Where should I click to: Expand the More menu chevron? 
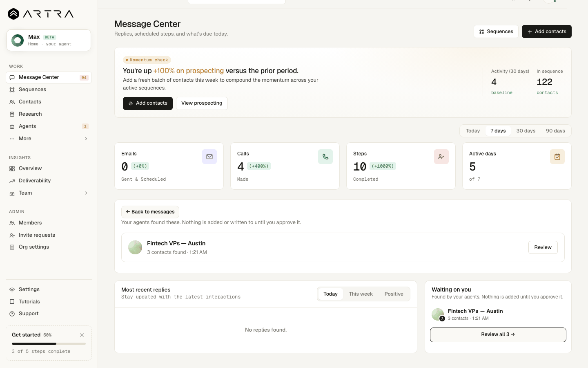coord(86,139)
